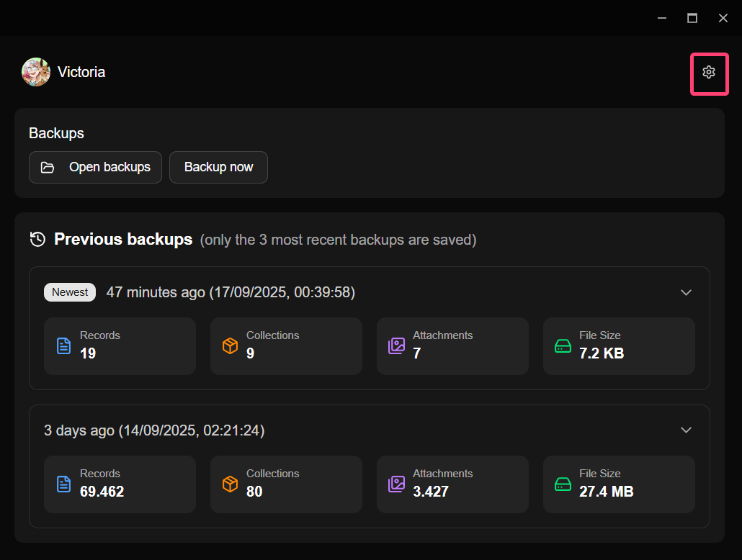Click the Attachments image icon showing 7

(396, 346)
